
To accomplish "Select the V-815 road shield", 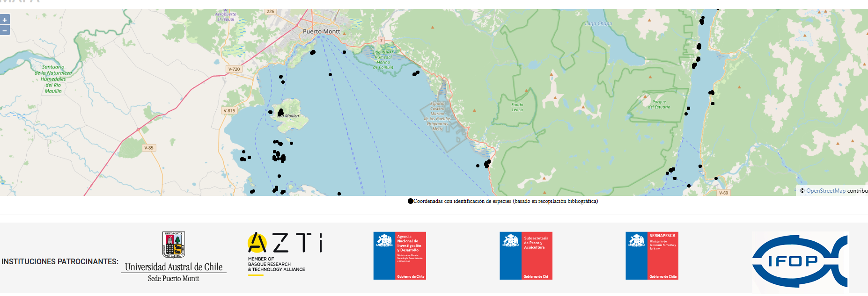I will [x=229, y=111].
